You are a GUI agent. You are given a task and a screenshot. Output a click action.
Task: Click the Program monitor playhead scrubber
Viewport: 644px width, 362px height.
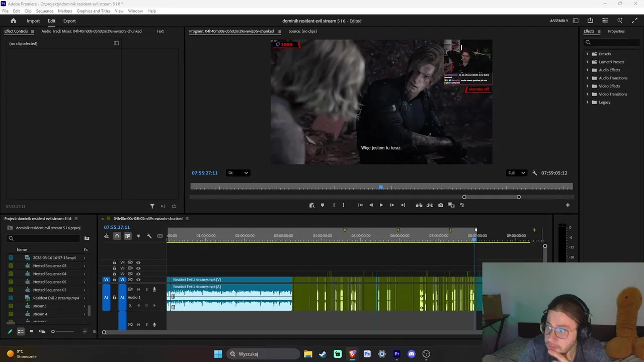click(381, 187)
